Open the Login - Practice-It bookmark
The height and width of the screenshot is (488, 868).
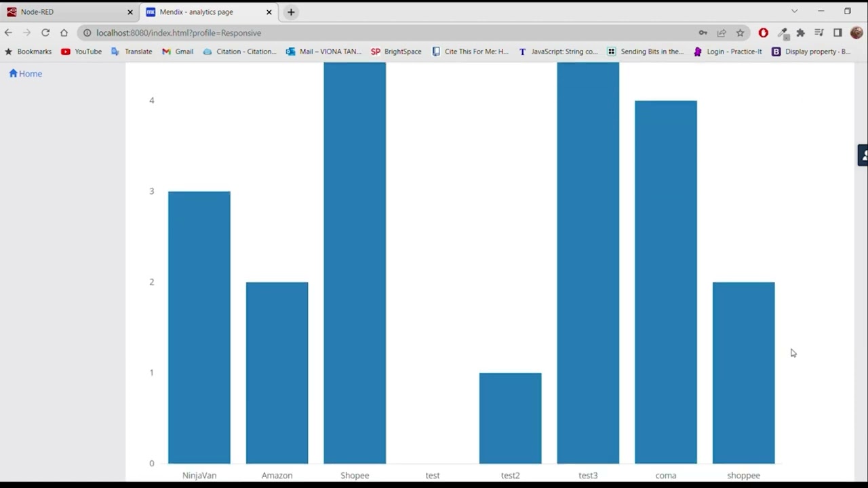(x=728, y=52)
